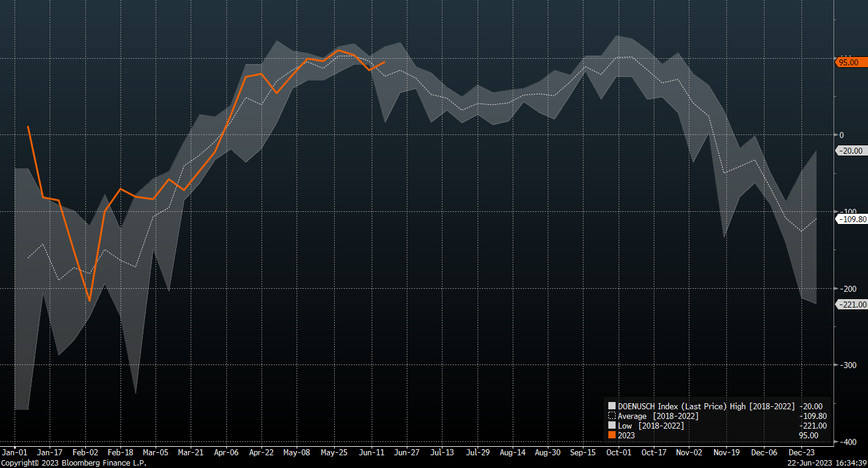
Task: Click the Jun-27 date label
Action: click(x=407, y=452)
